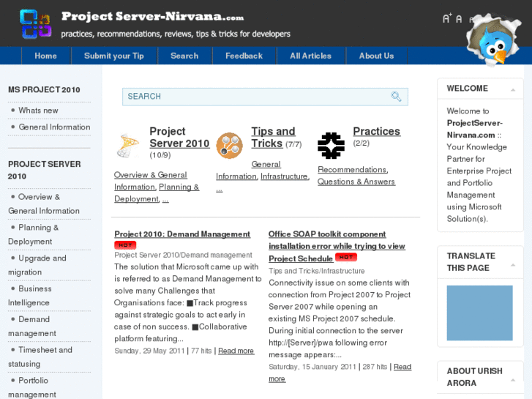Collapse the About Urish Arora panel
The width and height of the screenshot is (532, 399).
pyautogui.click(x=513, y=380)
